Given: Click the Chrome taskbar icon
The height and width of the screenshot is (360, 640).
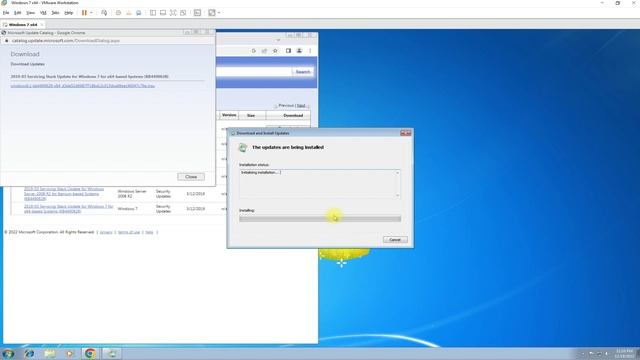Looking at the screenshot, I should pos(90,353).
